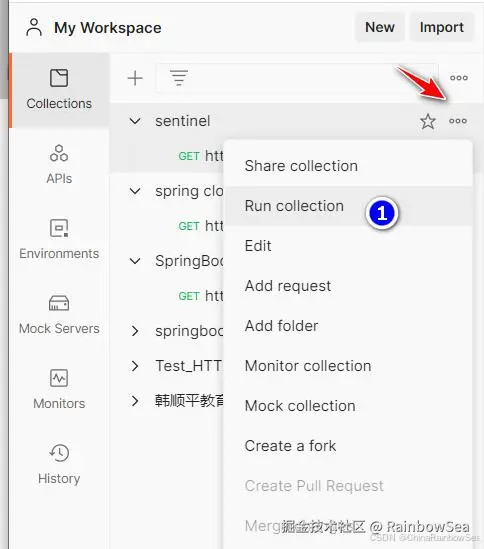Click the New button
The image size is (484, 549).
coord(380,27)
